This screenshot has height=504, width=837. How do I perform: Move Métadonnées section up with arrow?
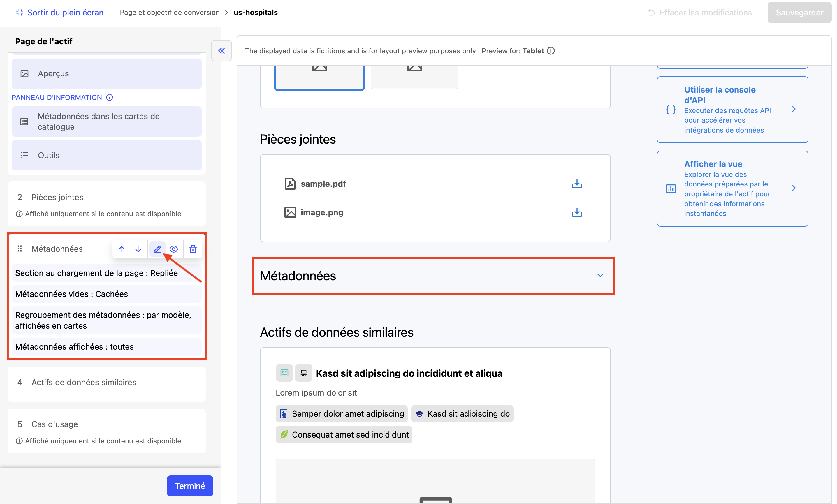[122, 249]
